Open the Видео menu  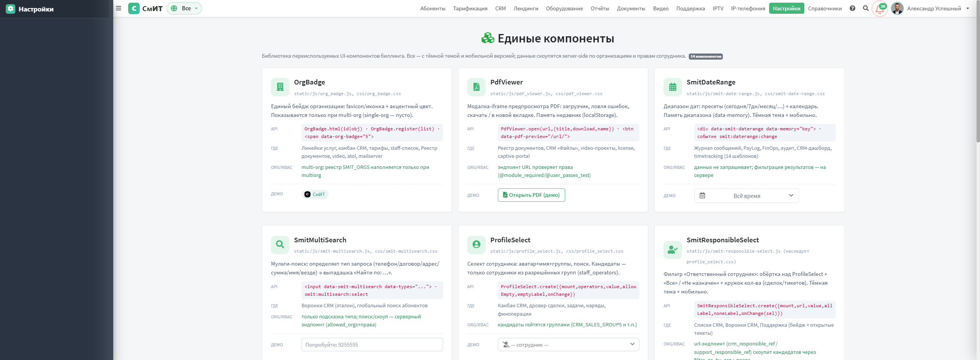661,8
